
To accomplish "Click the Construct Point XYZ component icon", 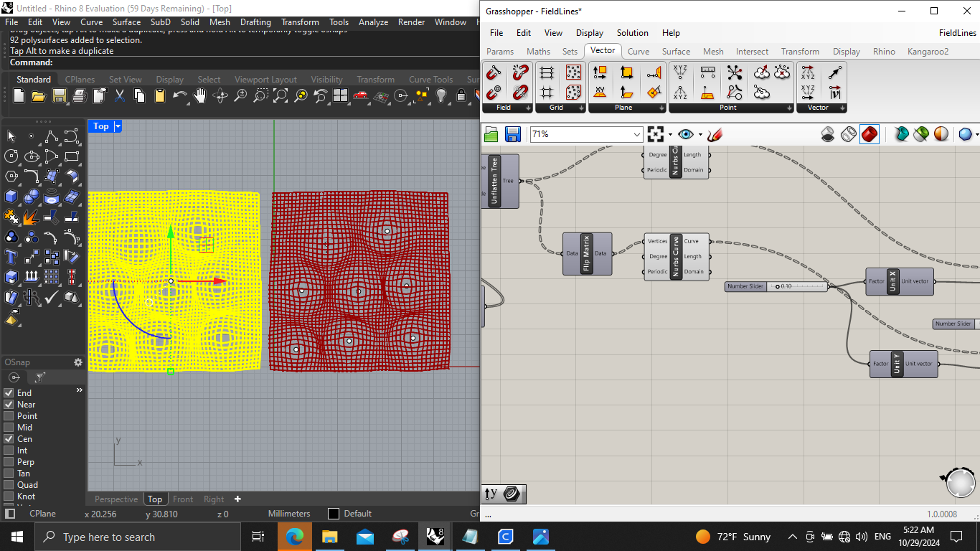I will point(680,72).
